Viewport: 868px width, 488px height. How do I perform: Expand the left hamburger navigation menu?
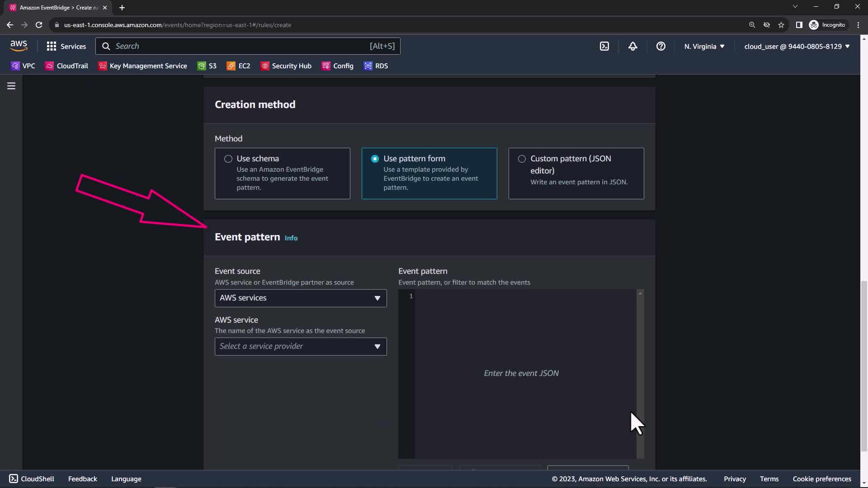pos(11,86)
